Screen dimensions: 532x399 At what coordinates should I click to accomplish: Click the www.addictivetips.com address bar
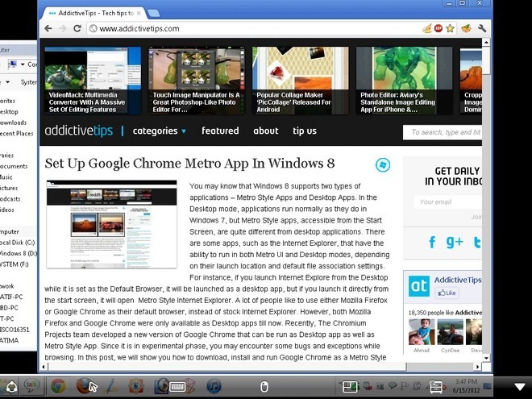(255, 28)
